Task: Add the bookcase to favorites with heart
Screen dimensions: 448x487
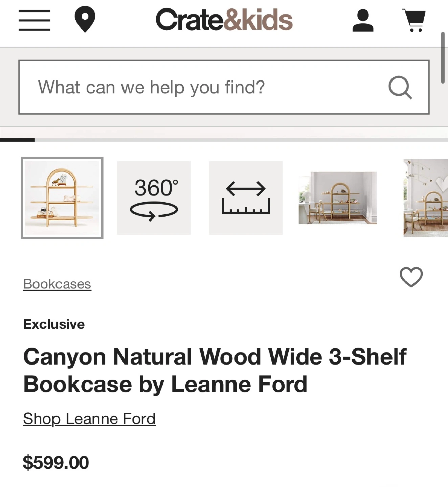Action: tap(411, 277)
